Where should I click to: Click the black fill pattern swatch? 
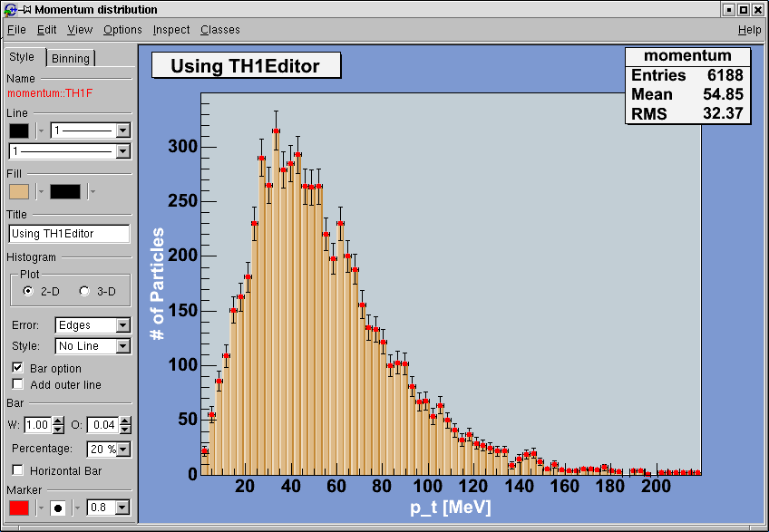(x=65, y=192)
